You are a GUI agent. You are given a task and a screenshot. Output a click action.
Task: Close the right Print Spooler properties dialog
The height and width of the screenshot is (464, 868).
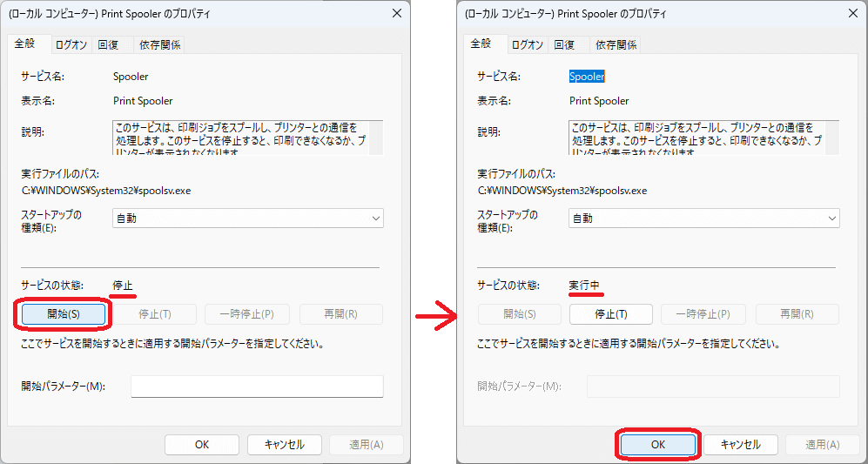(x=851, y=13)
